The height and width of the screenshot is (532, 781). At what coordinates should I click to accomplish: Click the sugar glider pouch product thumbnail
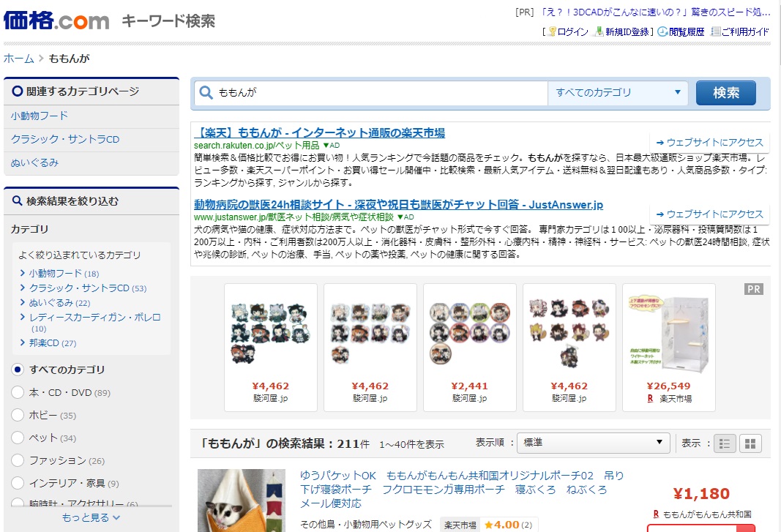click(x=242, y=500)
